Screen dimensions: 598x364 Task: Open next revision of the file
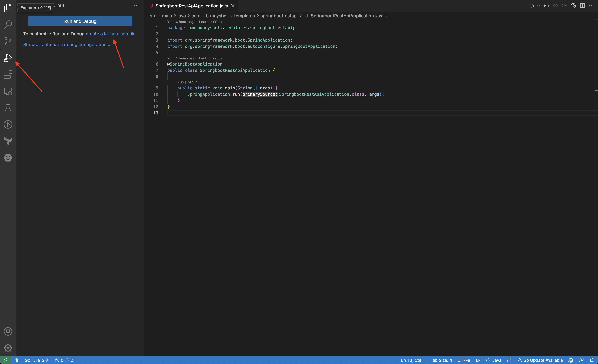pos(564,6)
